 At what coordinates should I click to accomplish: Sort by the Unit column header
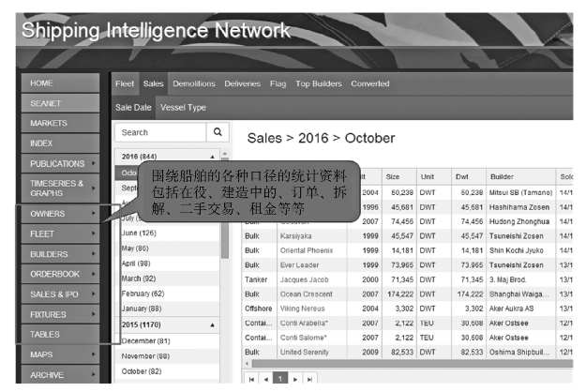(x=434, y=176)
